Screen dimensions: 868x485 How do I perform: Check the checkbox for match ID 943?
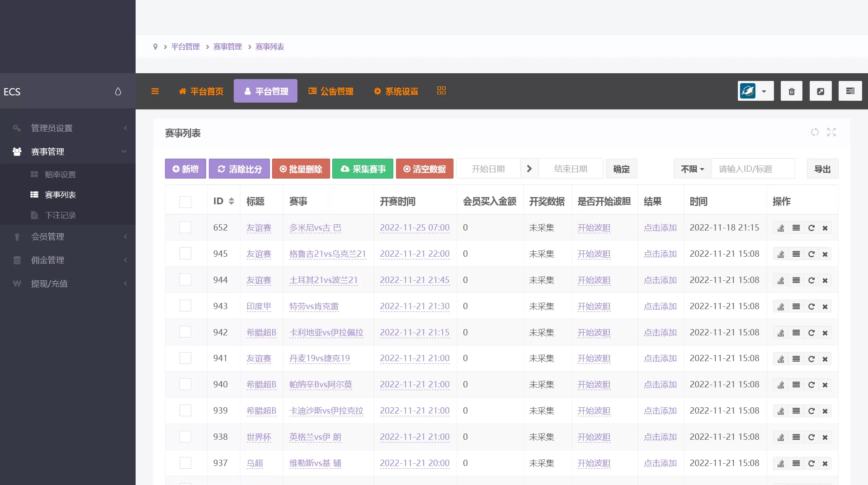click(x=185, y=306)
